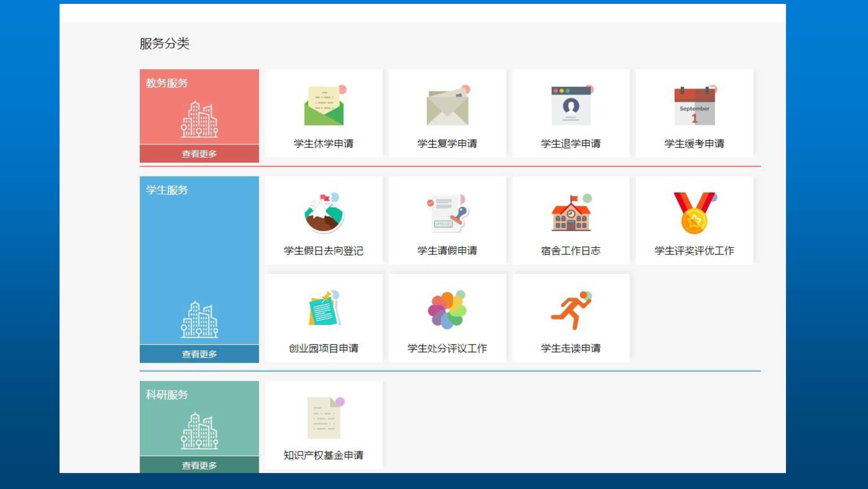The width and height of the screenshot is (868, 489).
Task: Select the blue 学生服务 category panel
Action: 199,260
